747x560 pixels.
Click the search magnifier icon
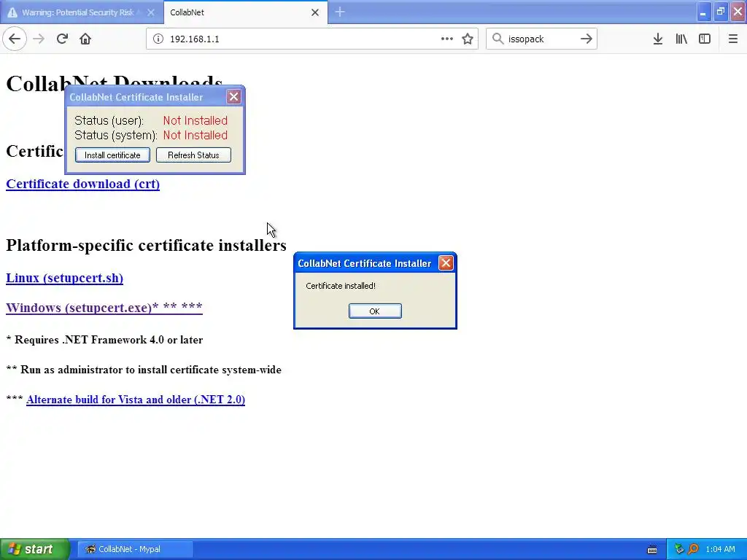coord(498,39)
